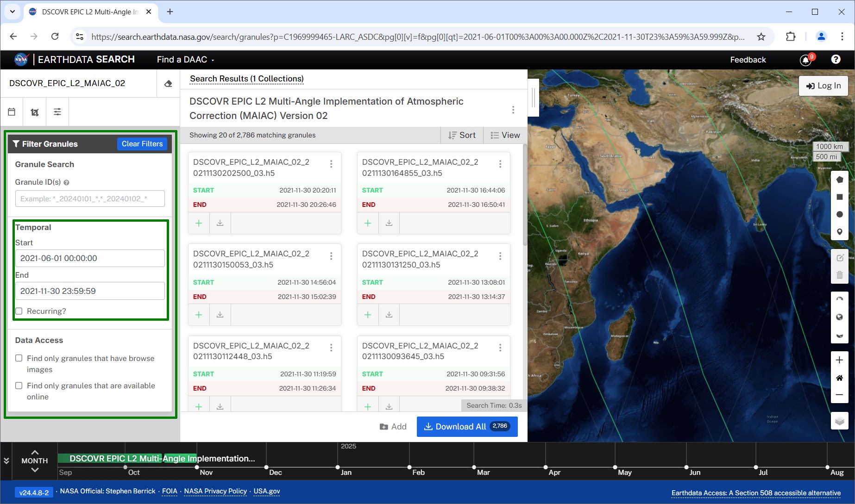Select the circle map drawing tool
The height and width of the screenshot is (504, 855).
840,214
